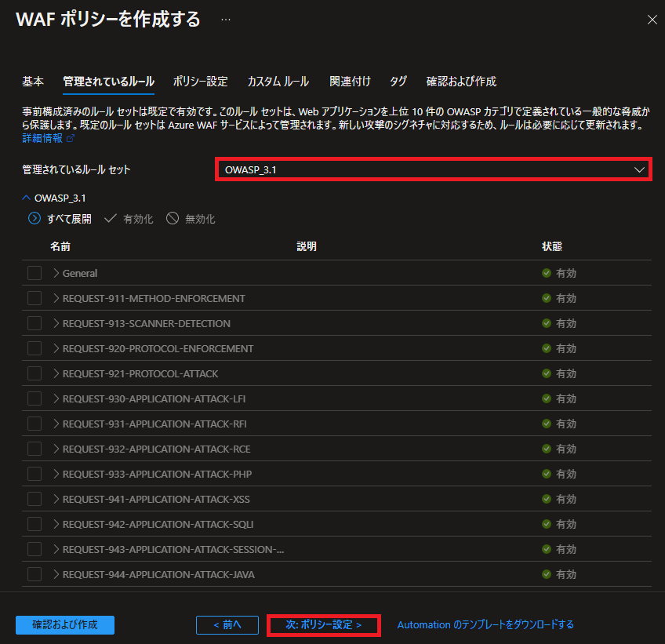Tick the checkbox for REQUEST-942-APPLICATION-ATTACK-SQLI

(35, 524)
